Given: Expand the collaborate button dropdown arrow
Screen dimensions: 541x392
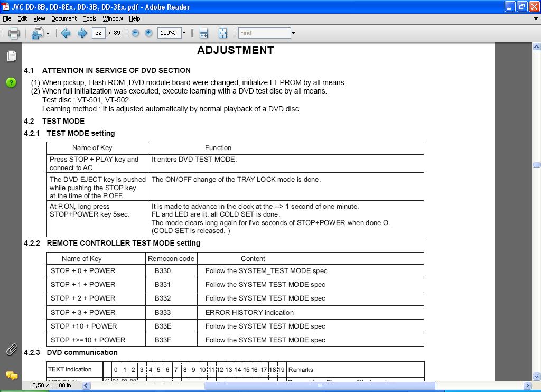Looking at the screenshot, I should [x=48, y=33].
